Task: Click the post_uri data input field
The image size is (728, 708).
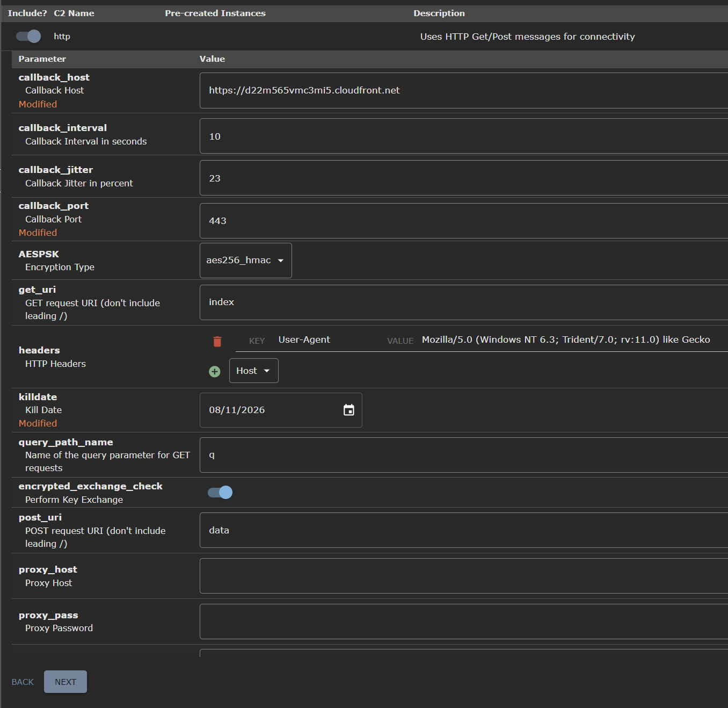Action: 462,530
